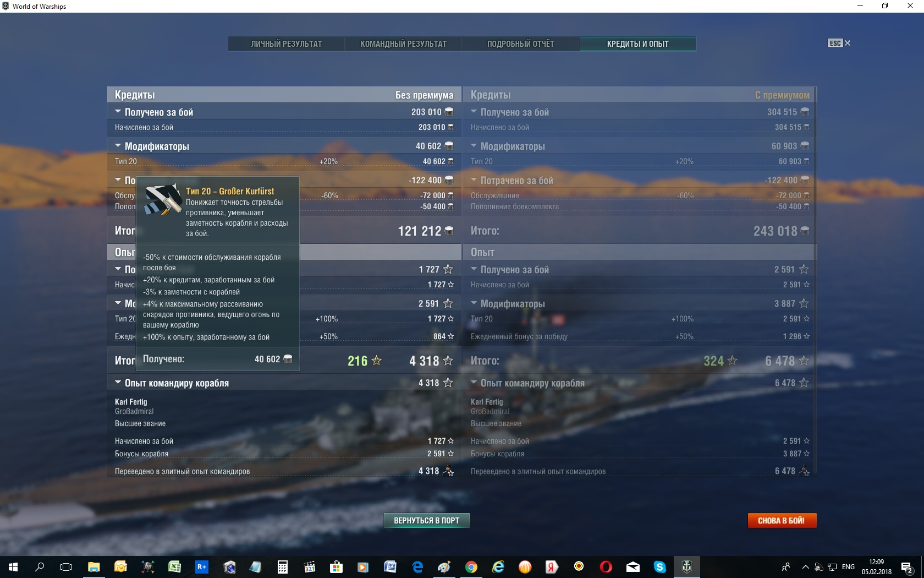Collapse the 'Модификаторы' credits section without premium
Viewport: 924px width, 578px height.
(x=118, y=146)
